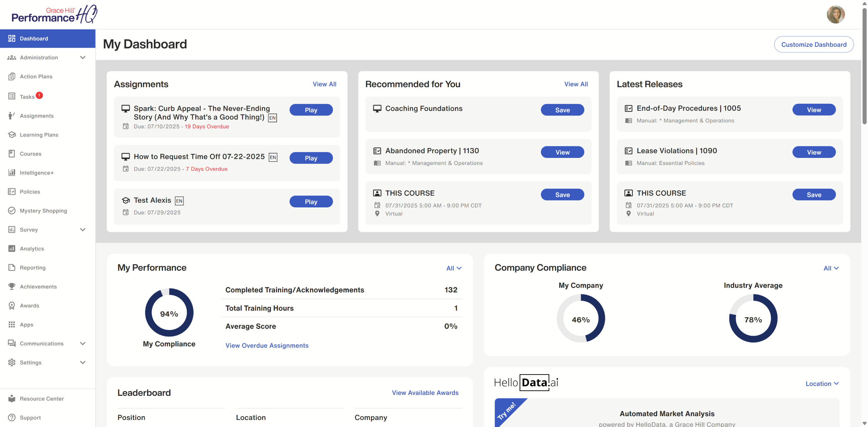Image resolution: width=868 pixels, height=427 pixels.
Task: Open Learning Plans graduation cap icon
Action: (x=12, y=135)
